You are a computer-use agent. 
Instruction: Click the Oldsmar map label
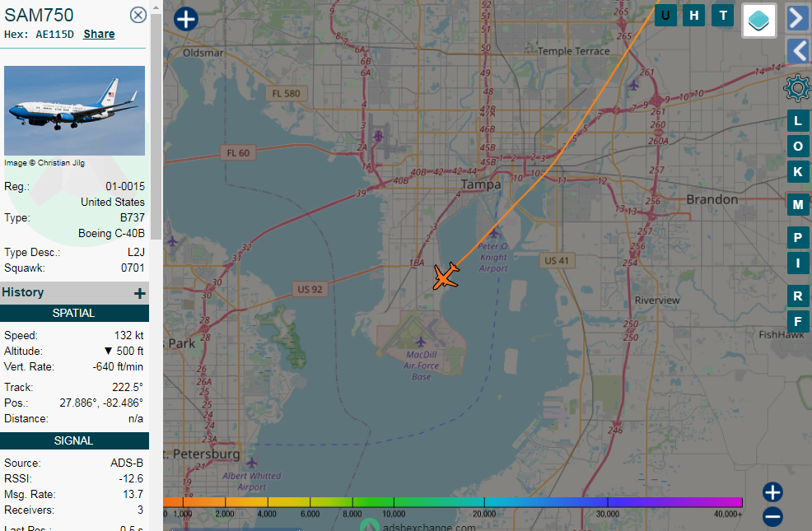pyautogui.click(x=203, y=53)
